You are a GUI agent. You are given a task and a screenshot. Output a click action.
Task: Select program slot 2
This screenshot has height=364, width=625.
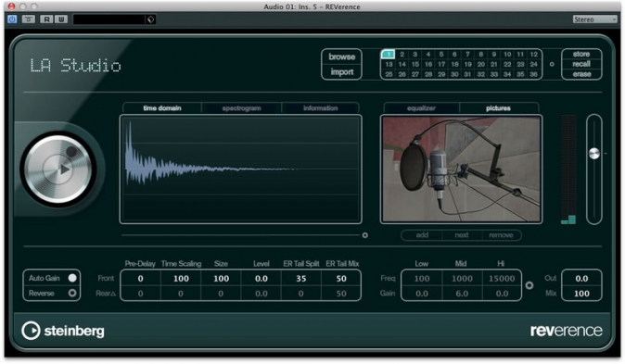402,54
